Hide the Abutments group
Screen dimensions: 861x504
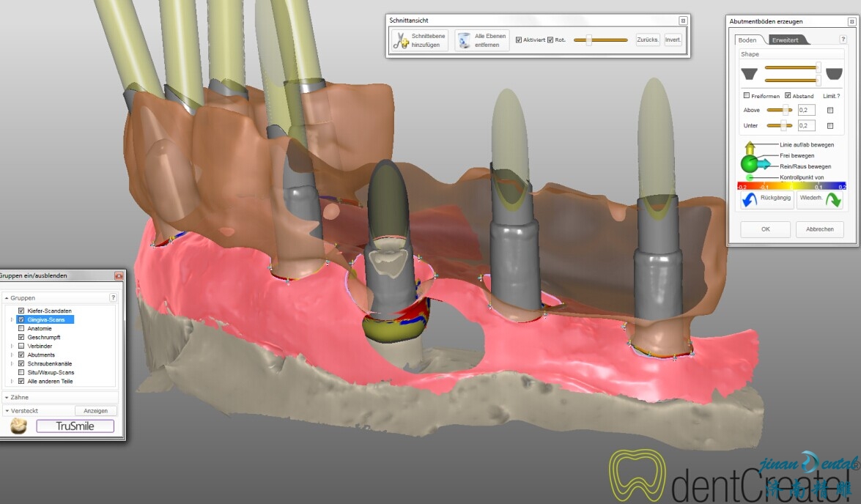[x=21, y=355]
